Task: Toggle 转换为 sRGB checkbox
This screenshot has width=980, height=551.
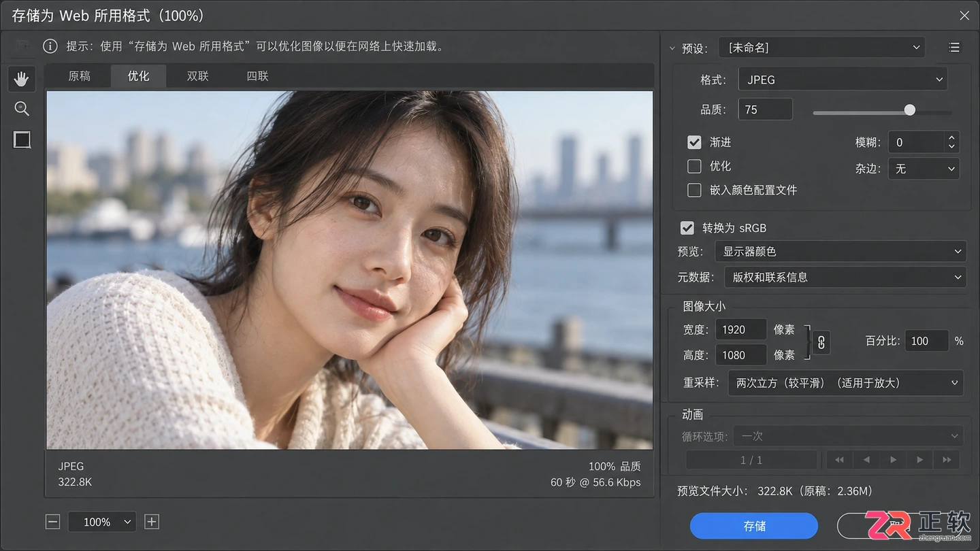Action: (687, 228)
